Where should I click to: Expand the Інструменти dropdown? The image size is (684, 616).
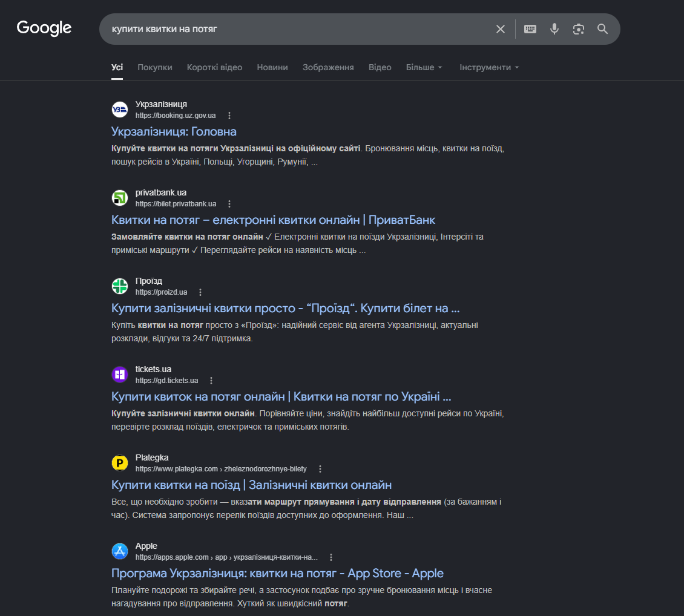click(489, 68)
